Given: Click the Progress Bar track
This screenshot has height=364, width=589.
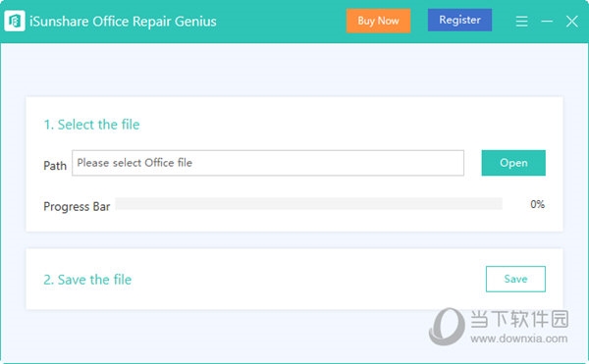Looking at the screenshot, I should tap(309, 204).
